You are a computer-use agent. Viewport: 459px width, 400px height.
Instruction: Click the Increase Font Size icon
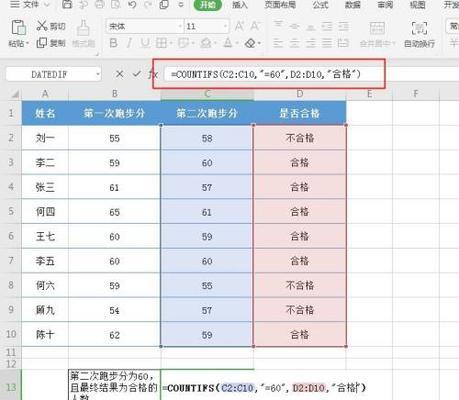coord(239,26)
